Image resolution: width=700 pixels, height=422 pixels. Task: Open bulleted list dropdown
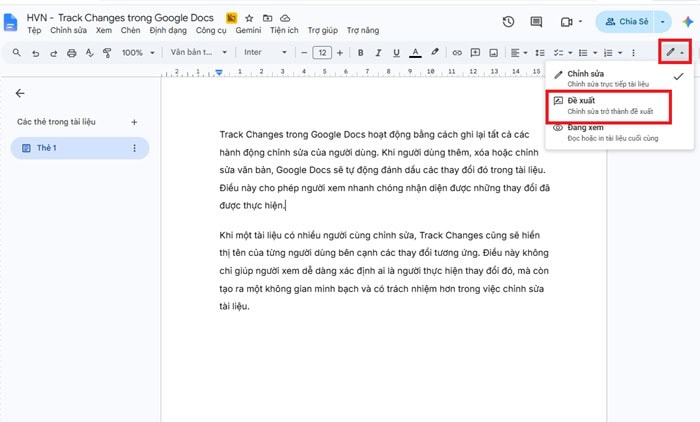point(588,53)
